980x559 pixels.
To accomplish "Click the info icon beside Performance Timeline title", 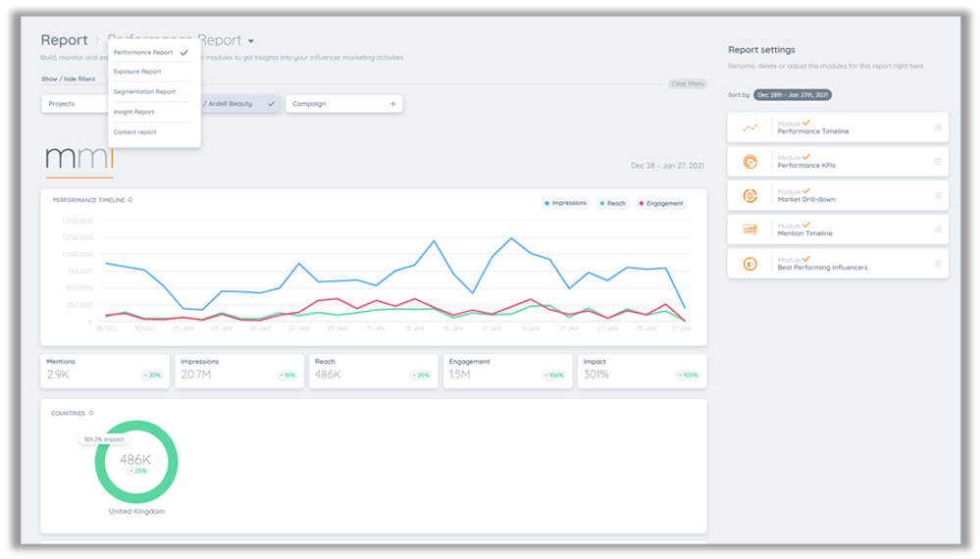I will coord(130,200).
